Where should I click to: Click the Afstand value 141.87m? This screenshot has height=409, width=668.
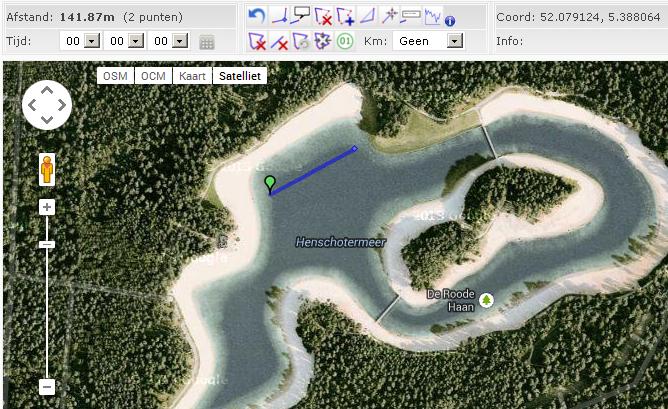point(87,17)
